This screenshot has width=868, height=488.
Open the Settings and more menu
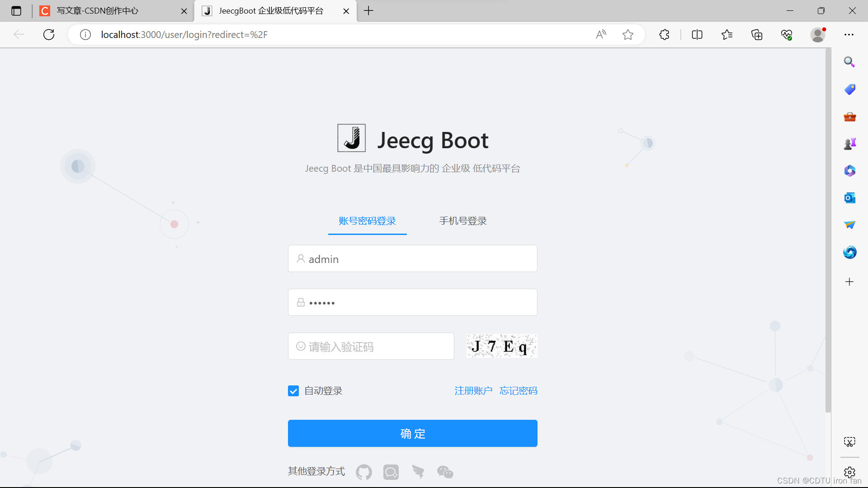[x=849, y=34]
